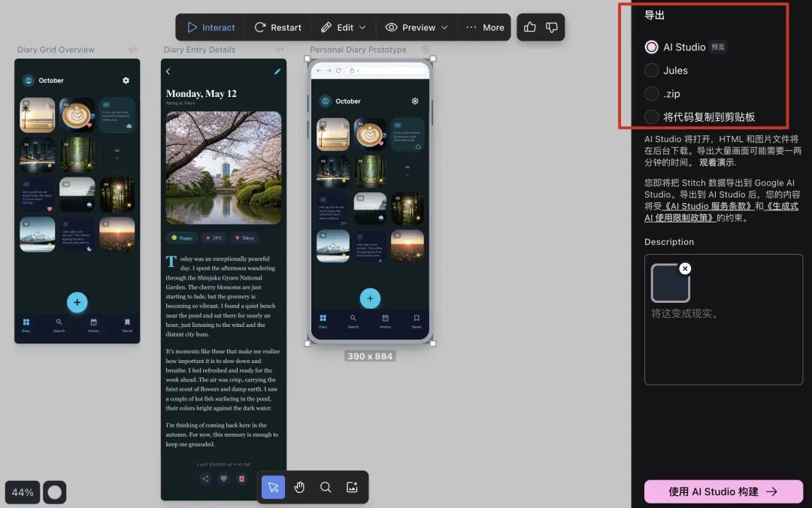812x508 pixels.
Task: Open the Edit dropdown menu
Action: point(343,28)
